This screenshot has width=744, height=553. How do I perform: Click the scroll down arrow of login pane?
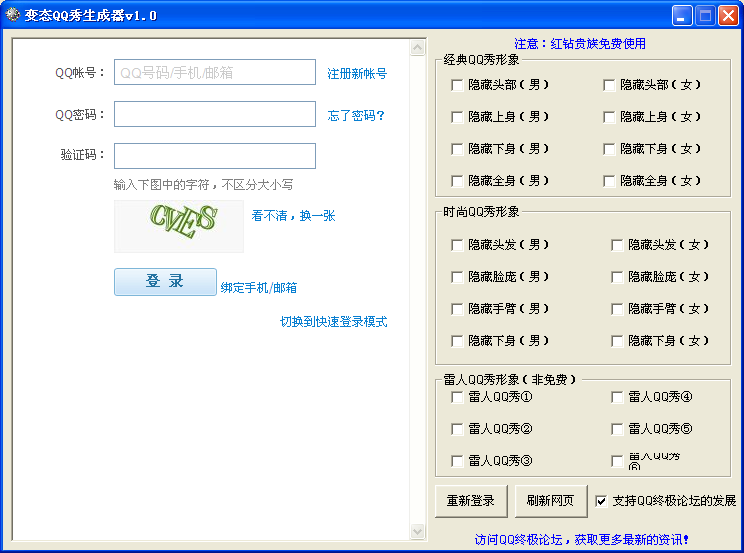pyautogui.click(x=418, y=531)
